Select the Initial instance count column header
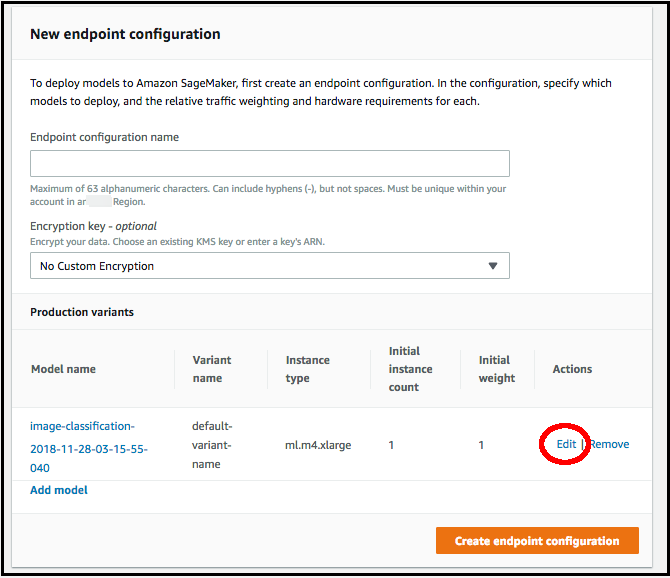The image size is (670, 578). pos(410,369)
